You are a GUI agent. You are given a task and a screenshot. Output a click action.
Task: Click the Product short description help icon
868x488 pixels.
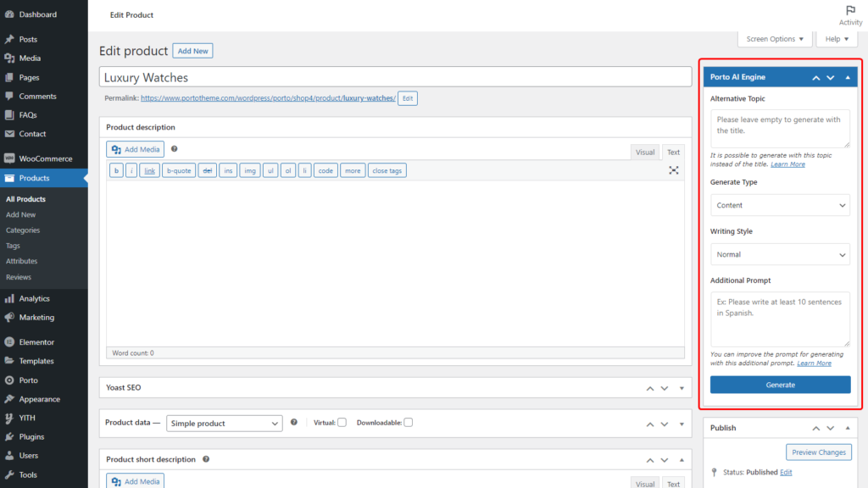tap(206, 459)
